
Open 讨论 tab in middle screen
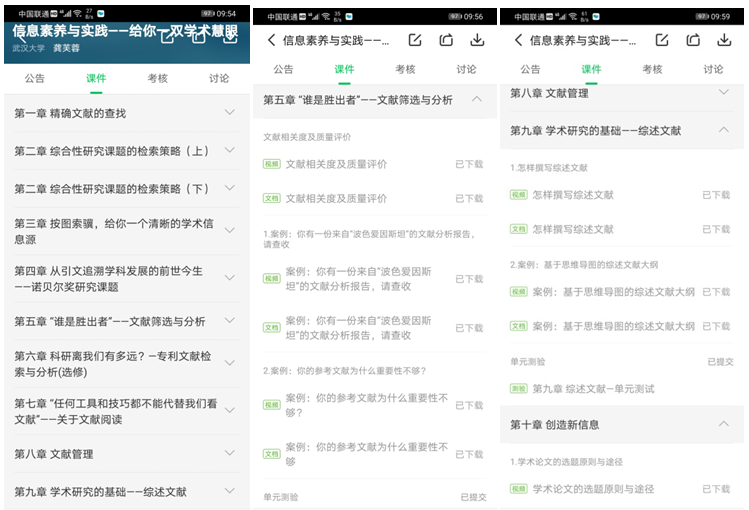click(x=466, y=69)
